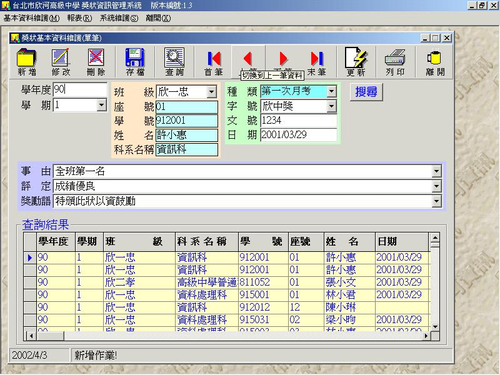This screenshot has height=375, width=500.
Task: Click the 列印 (print) printer icon
Action: pos(395,62)
